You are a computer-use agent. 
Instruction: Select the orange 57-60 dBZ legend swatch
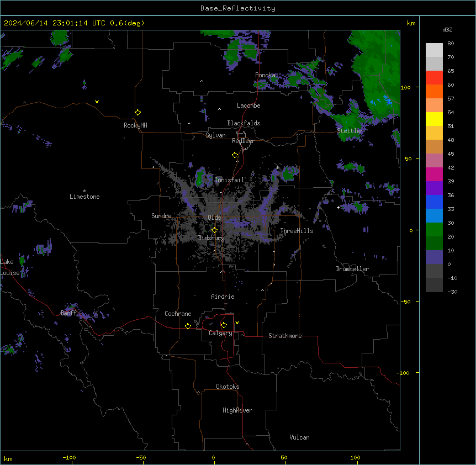(434, 91)
